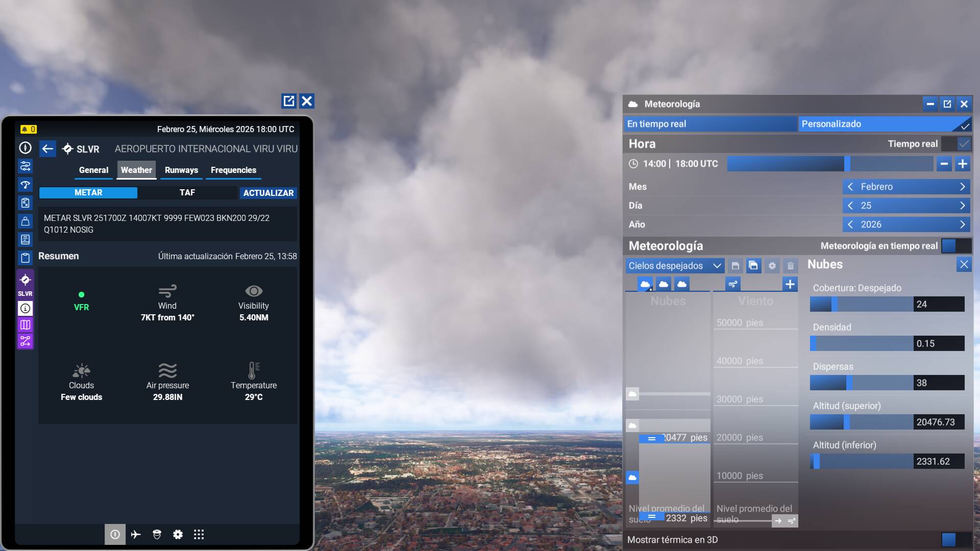Click the back arrow beside SLVR

47,149
